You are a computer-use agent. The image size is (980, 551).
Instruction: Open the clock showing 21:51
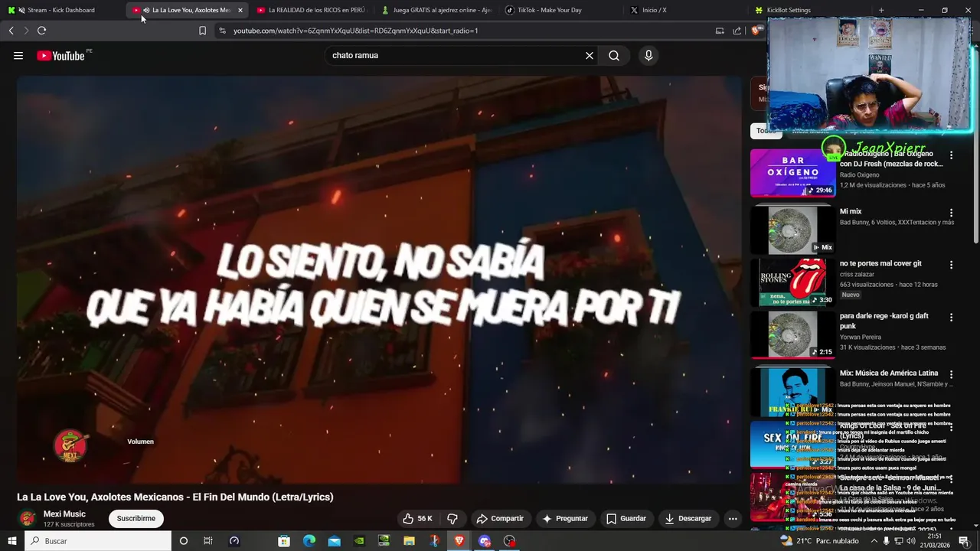(x=935, y=541)
